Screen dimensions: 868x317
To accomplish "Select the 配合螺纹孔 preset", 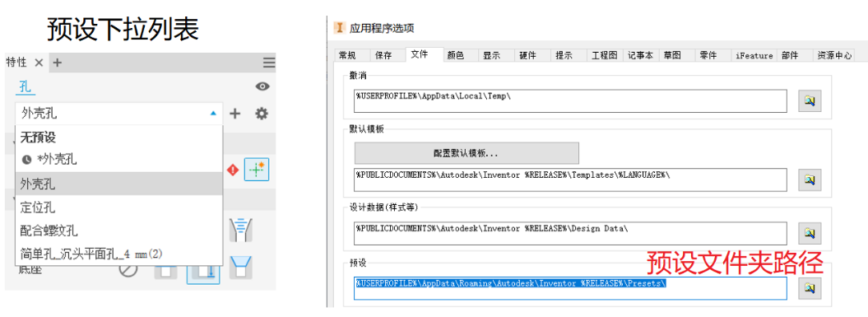I will (x=119, y=231).
